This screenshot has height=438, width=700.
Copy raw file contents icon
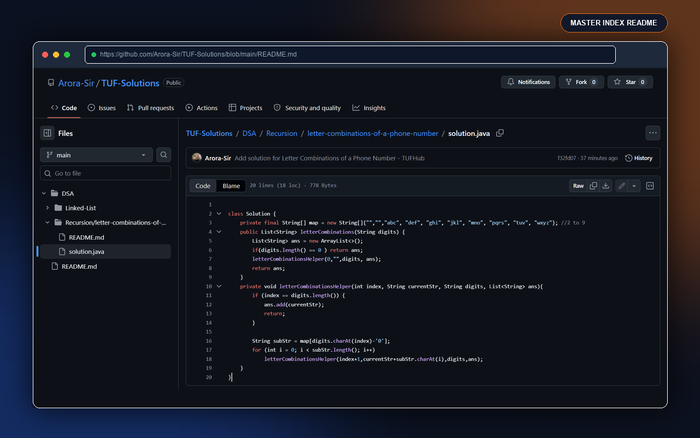593,186
